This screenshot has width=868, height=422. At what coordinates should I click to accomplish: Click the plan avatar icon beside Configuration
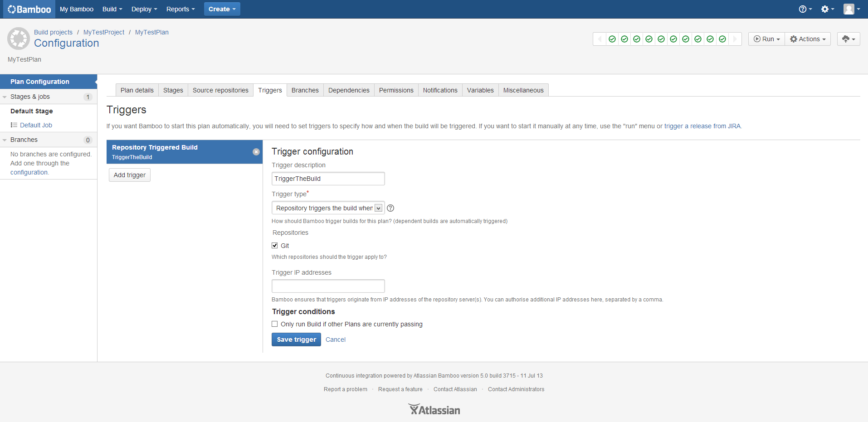[19, 39]
